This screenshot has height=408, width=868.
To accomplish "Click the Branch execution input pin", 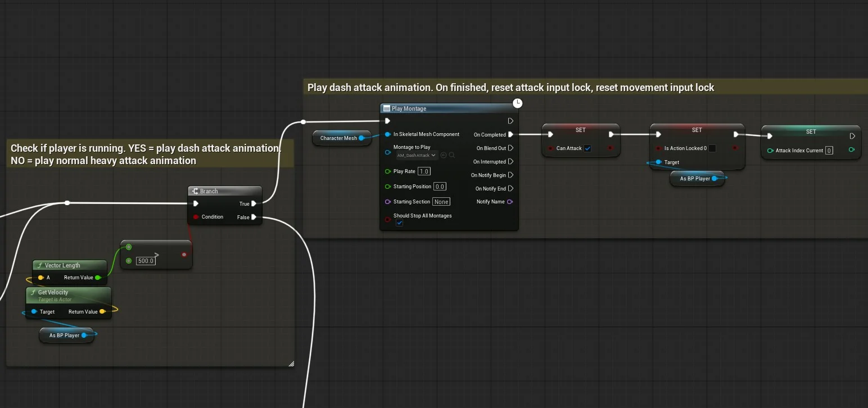I will (196, 203).
